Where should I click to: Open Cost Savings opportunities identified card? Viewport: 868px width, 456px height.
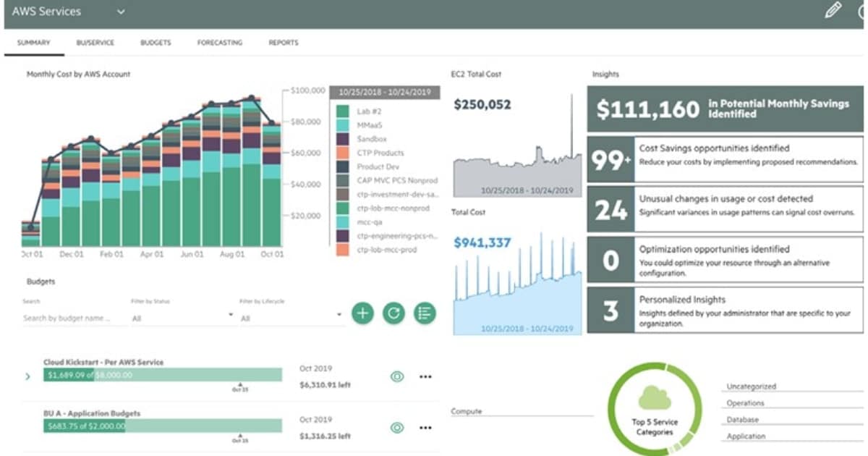click(725, 159)
